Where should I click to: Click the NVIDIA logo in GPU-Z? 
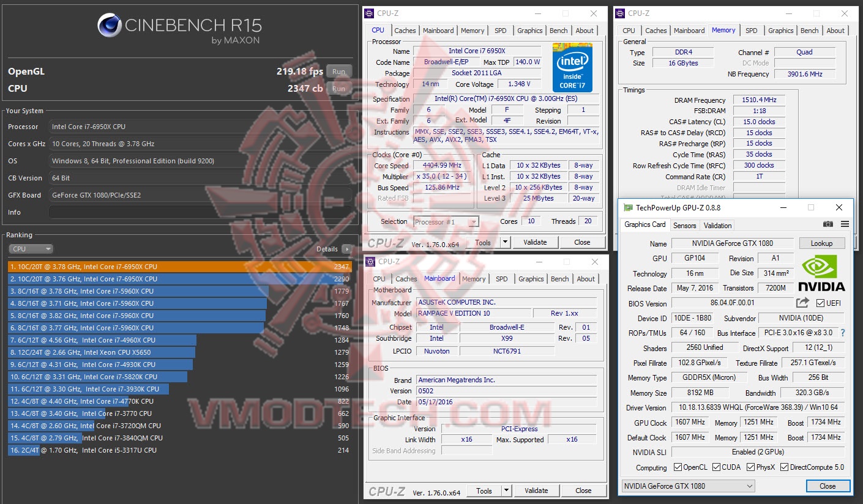pos(823,273)
